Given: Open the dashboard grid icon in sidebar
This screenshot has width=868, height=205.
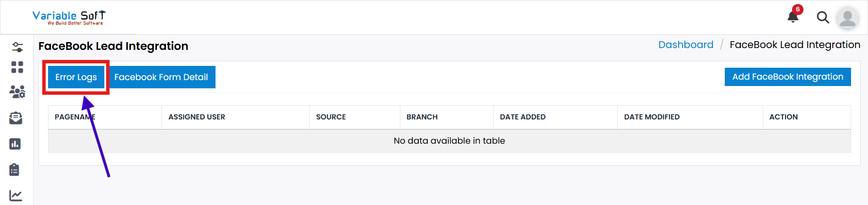Looking at the screenshot, I should tap(17, 67).
